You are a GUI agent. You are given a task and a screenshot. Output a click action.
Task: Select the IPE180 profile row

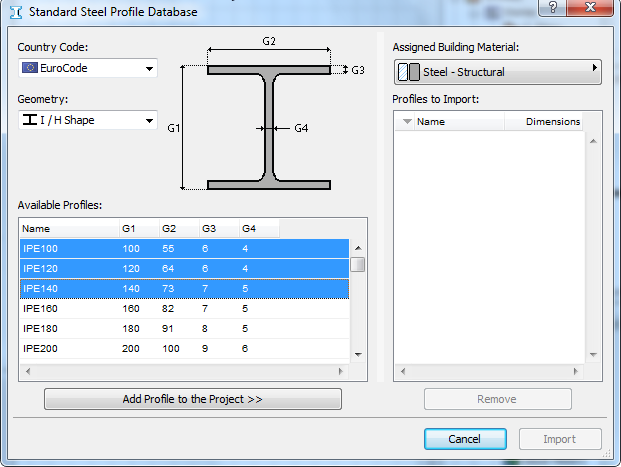[x=185, y=328]
